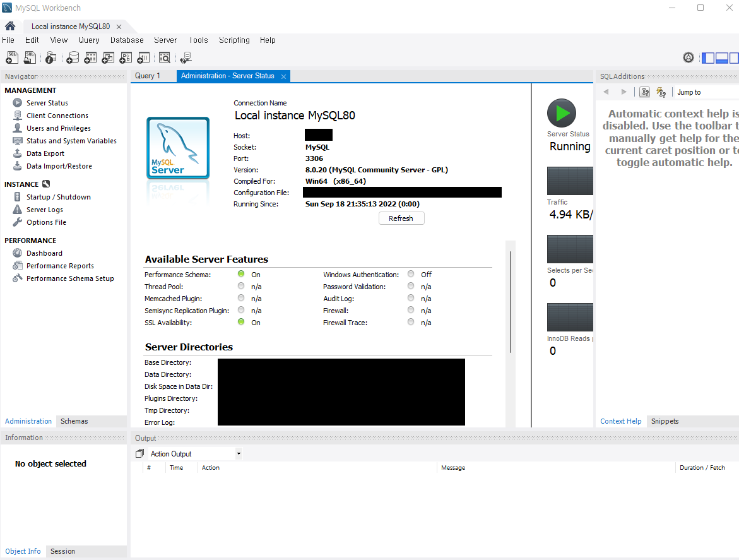Open the Scripting menu
Image resolution: width=739 pixels, height=560 pixels.
point(234,40)
